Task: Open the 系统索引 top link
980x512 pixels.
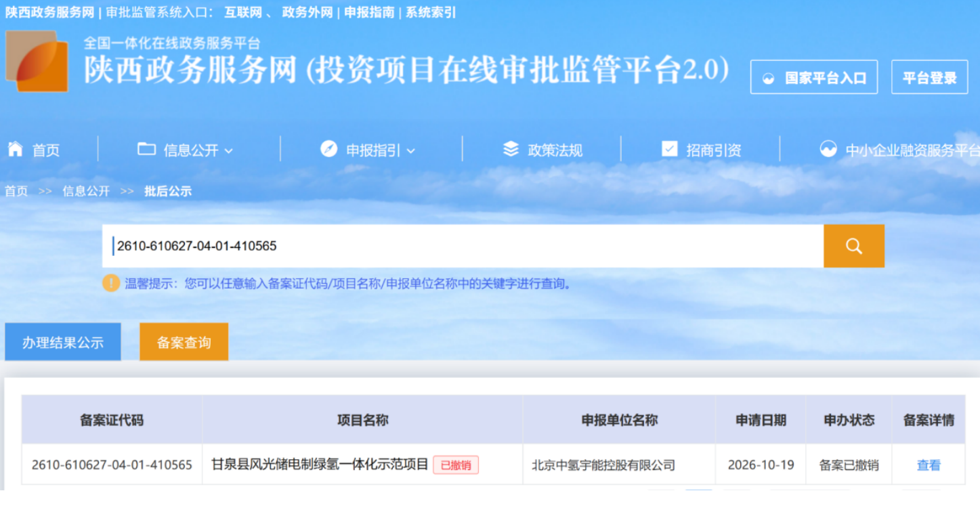Action: coord(431,12)
